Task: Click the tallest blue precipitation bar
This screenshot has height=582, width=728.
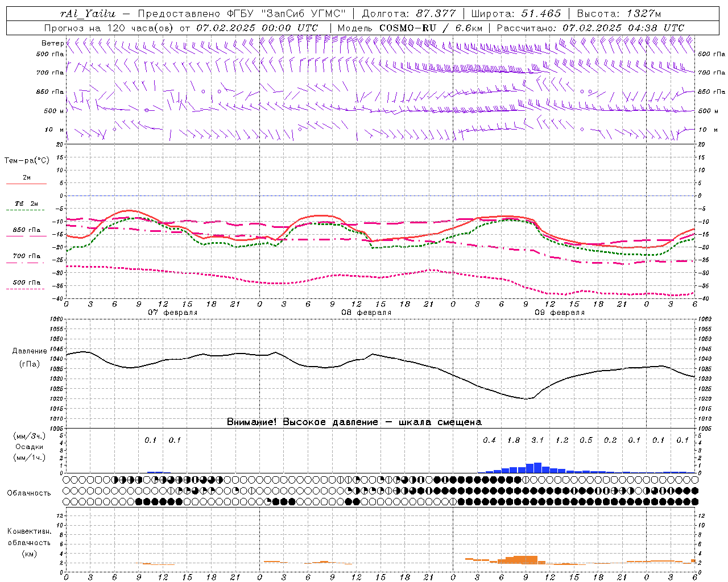Action: tap(537, 468)
